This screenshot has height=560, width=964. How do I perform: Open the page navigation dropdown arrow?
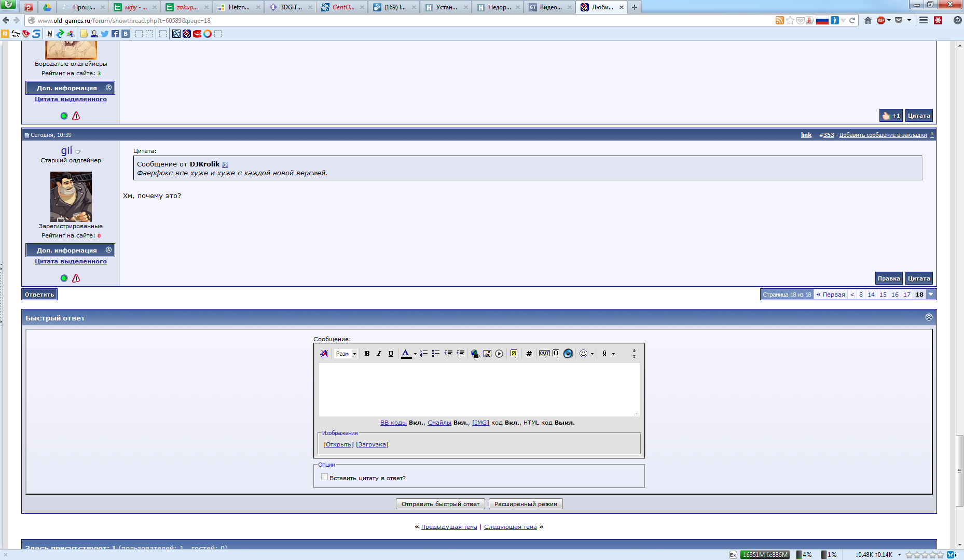(931, 295)
